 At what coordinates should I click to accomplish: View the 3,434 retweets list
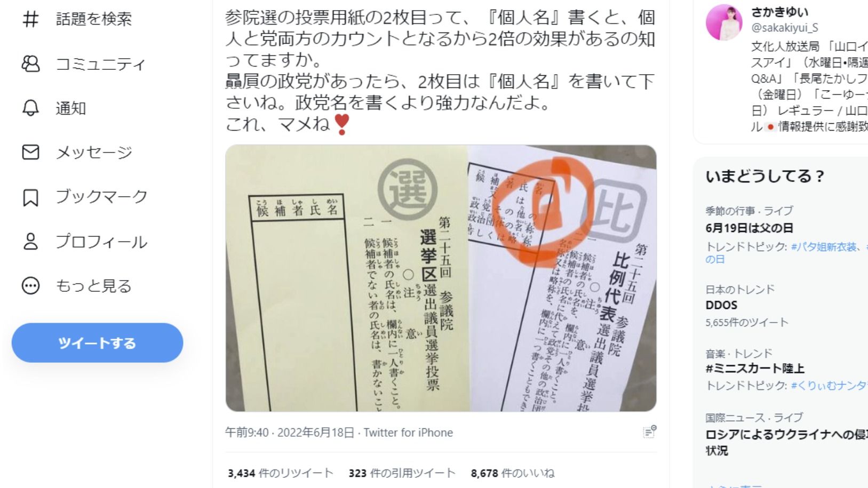281,473
